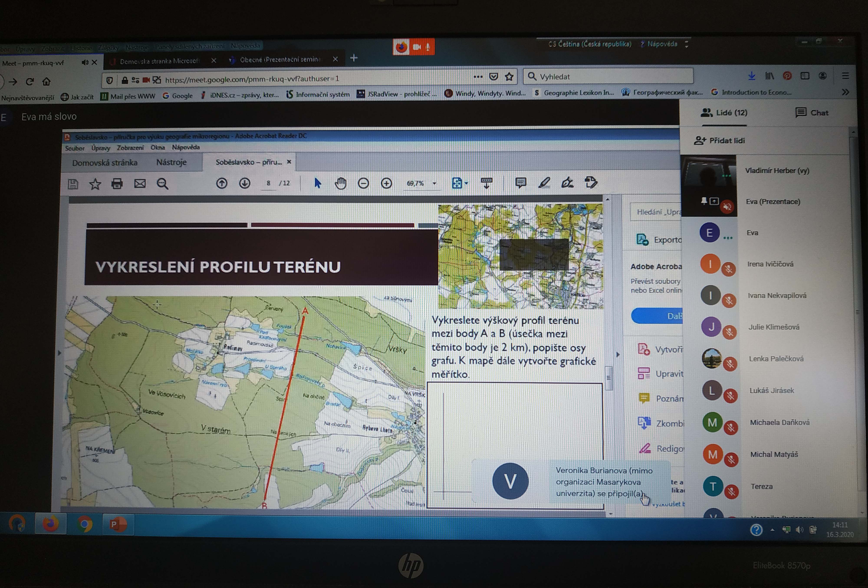Go to the previous page arrow
Image resolution: width=868 pixels, height=588 pixels.
point(222,183)
